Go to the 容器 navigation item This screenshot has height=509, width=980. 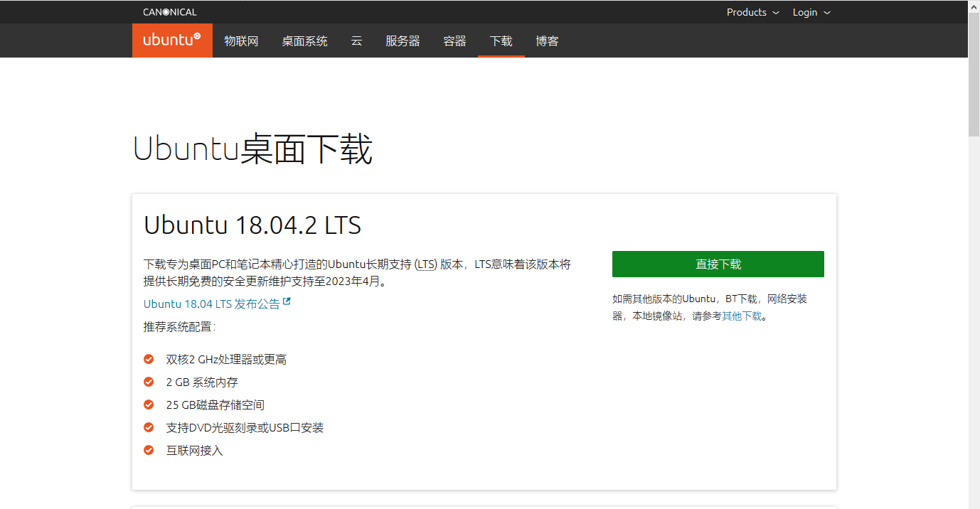[x=454, y=41]
